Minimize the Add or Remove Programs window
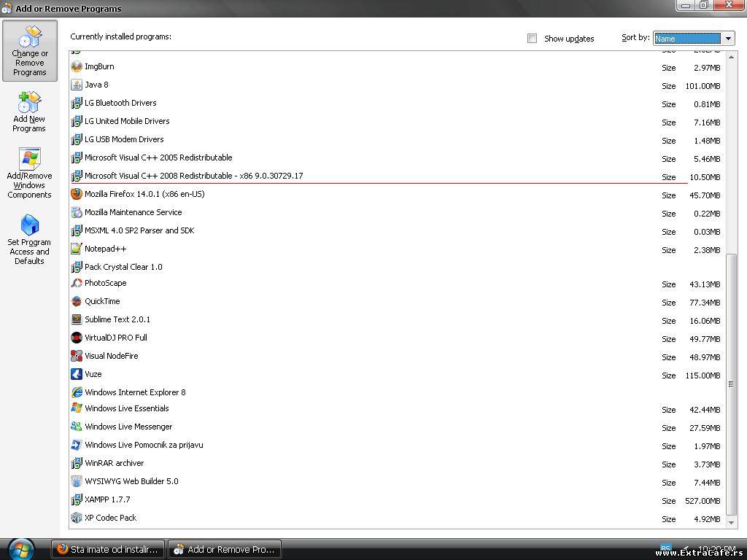Screen dimensions: 747x560 click(686, 5)
